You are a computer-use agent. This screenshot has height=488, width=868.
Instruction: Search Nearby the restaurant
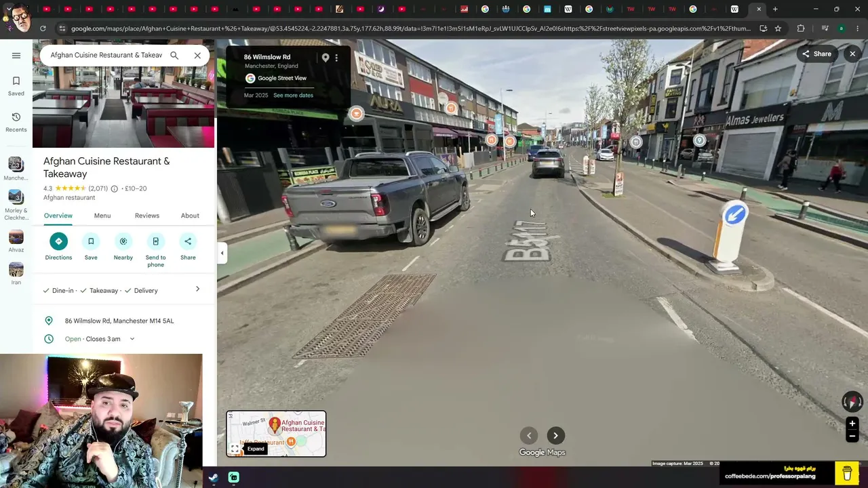pyautogui.click(x=123, y=247)
